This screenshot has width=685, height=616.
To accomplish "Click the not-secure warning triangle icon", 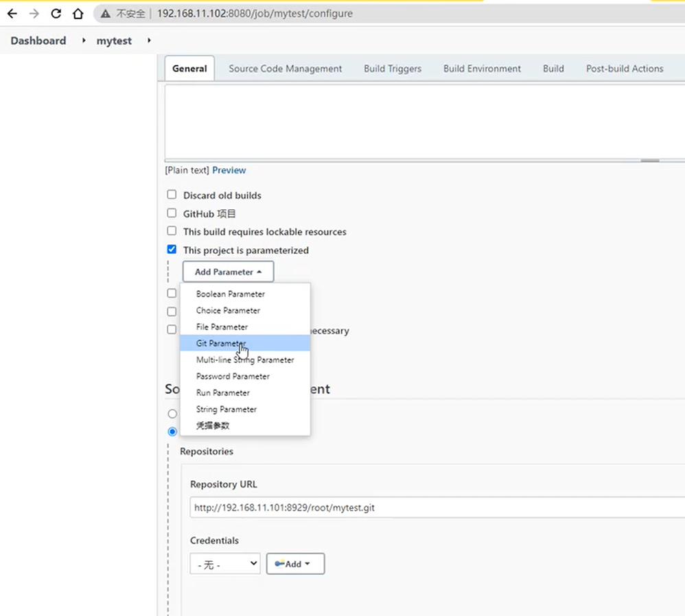I will [x=105, y=14].
